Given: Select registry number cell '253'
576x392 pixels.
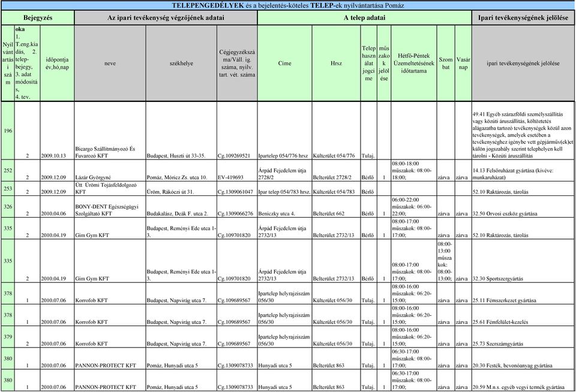Looking at the screenshot, I should coord(8,188).
